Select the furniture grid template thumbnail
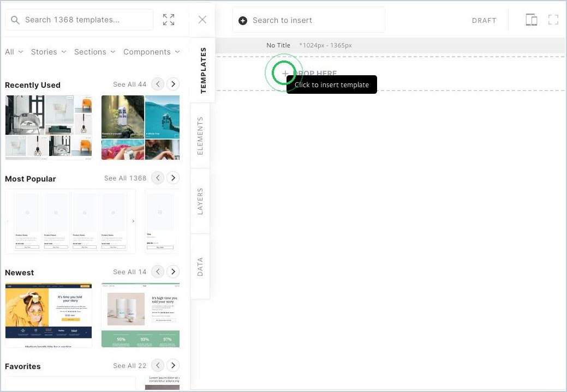This screenshot has height=392, width=567. (49, 128)
